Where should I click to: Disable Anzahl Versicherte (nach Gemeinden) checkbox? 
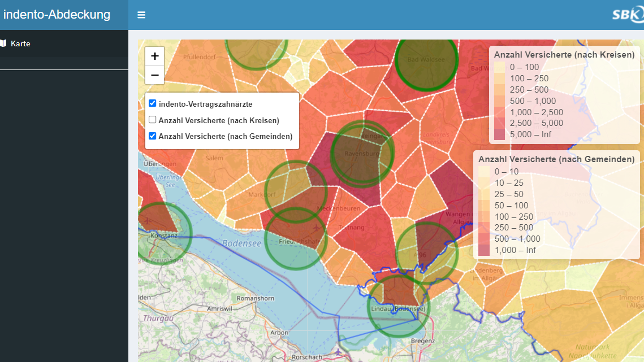pos(152,136)
